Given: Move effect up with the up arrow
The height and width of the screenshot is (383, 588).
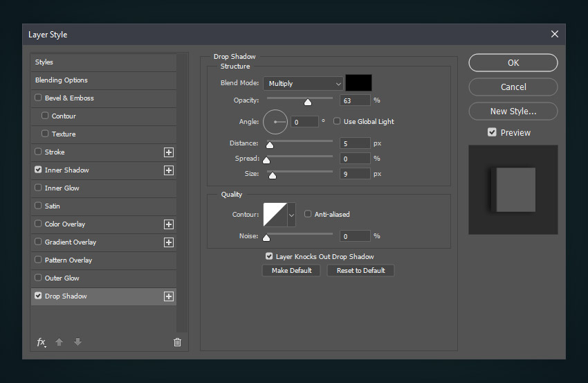Looking at the screenshot, I should tap(59, 341).
